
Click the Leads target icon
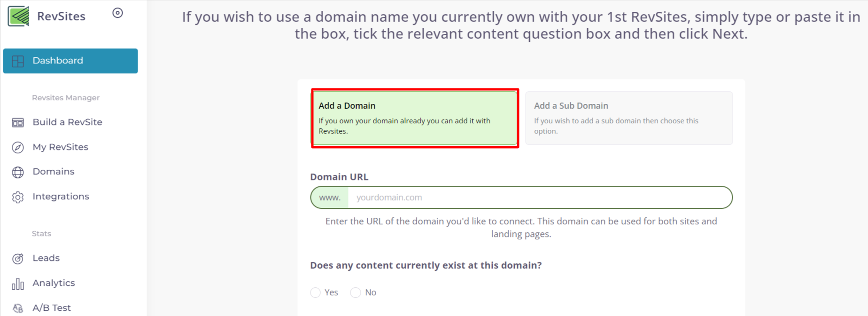[18, 259]
